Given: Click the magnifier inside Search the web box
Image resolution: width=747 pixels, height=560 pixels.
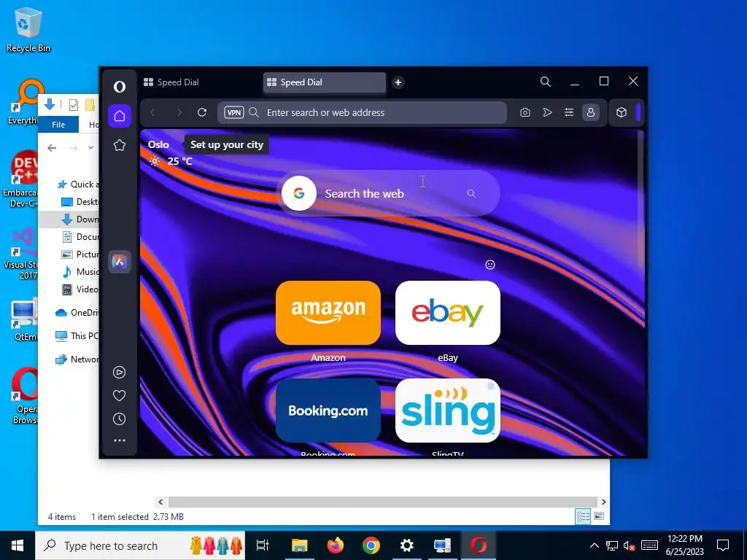Looking at the screenshot, I should [x=471, y=193].
